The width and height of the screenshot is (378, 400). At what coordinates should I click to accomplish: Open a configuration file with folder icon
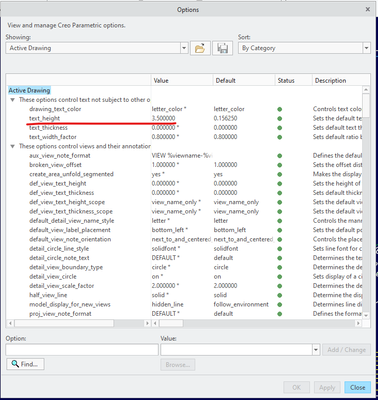coord(200,48)
